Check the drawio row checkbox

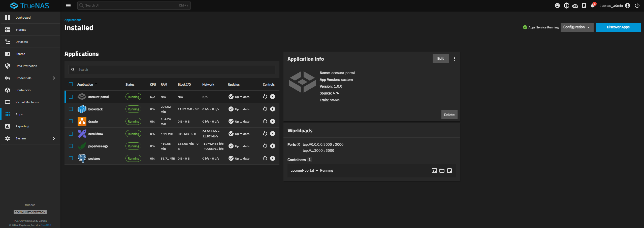(x=71, y=121)
